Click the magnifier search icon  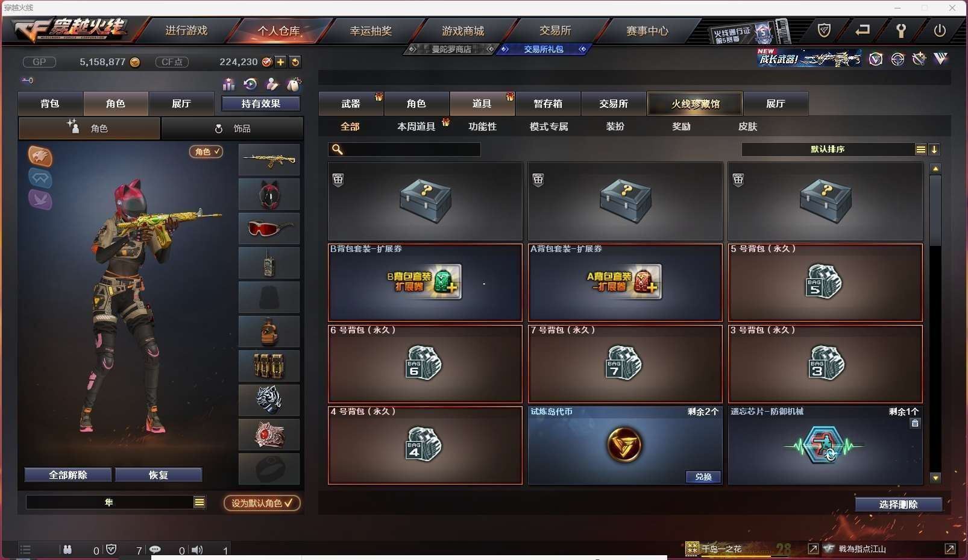coord(338,149)
